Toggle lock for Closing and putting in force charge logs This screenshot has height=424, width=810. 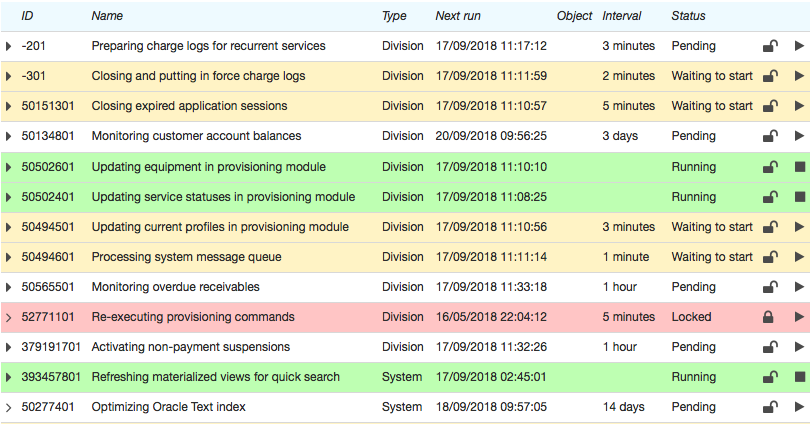pyautogui.click(x=770, y=76)
